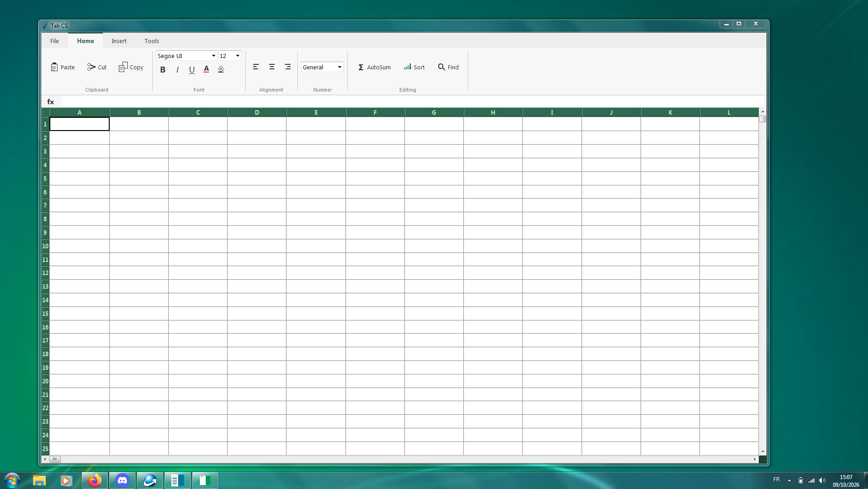Align text to the right
Screen dimensions: 868x489
pos(287,67)
